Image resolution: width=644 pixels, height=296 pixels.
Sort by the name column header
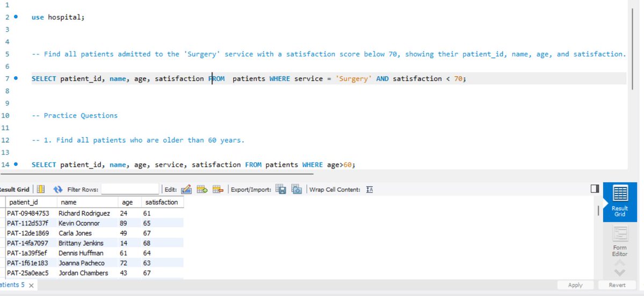87,202
